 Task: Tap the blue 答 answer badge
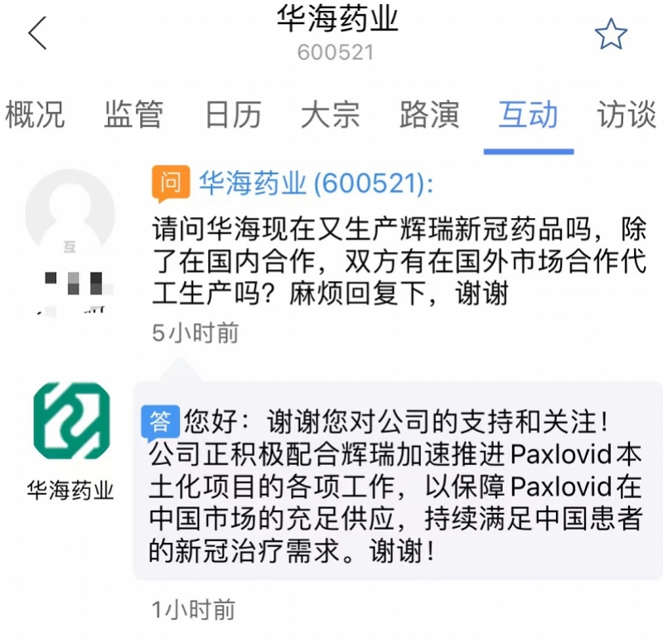[x=160, y=423]
